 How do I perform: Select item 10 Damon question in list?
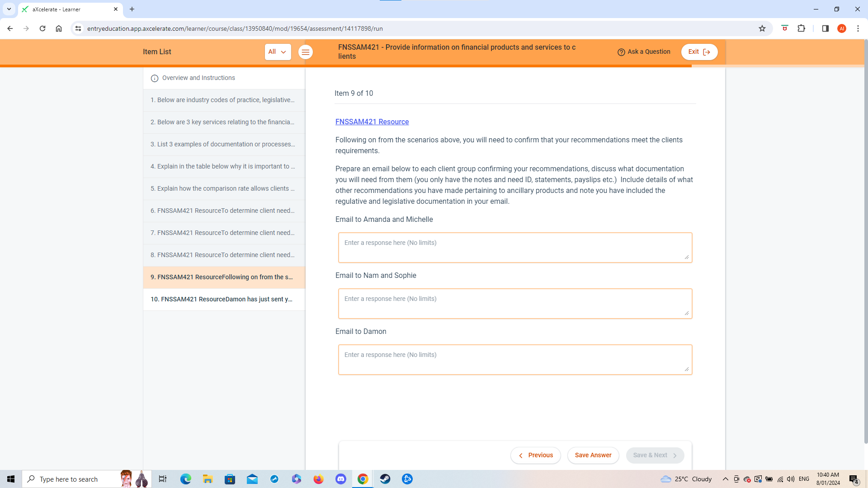[x=222, y=299]
